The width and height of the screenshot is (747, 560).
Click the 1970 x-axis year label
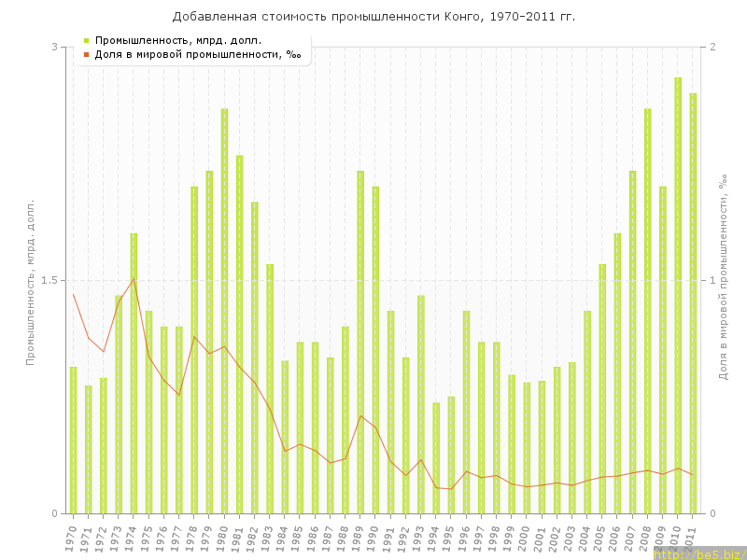coord(71,538)
